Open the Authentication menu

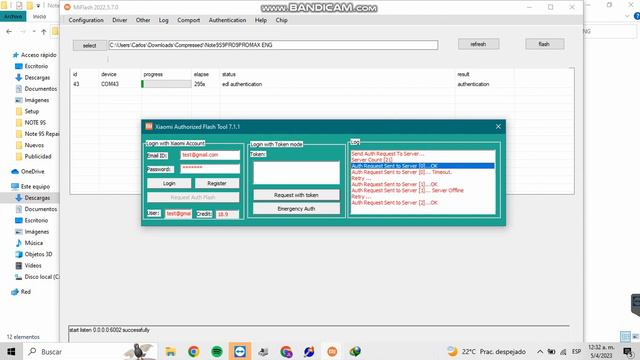227,20
